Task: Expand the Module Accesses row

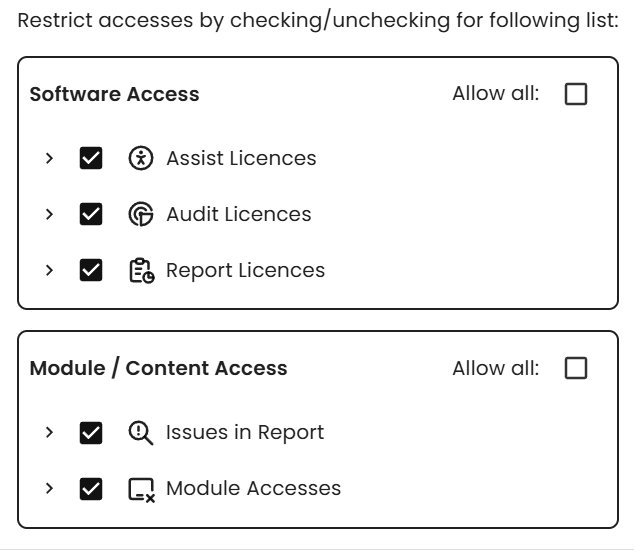Action: tap(49, 489)
